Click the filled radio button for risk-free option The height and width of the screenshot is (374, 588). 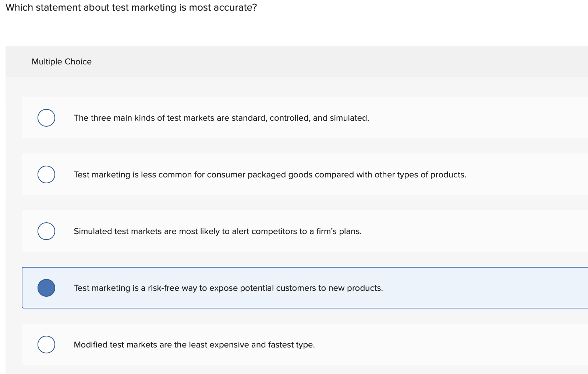point(46,288)
